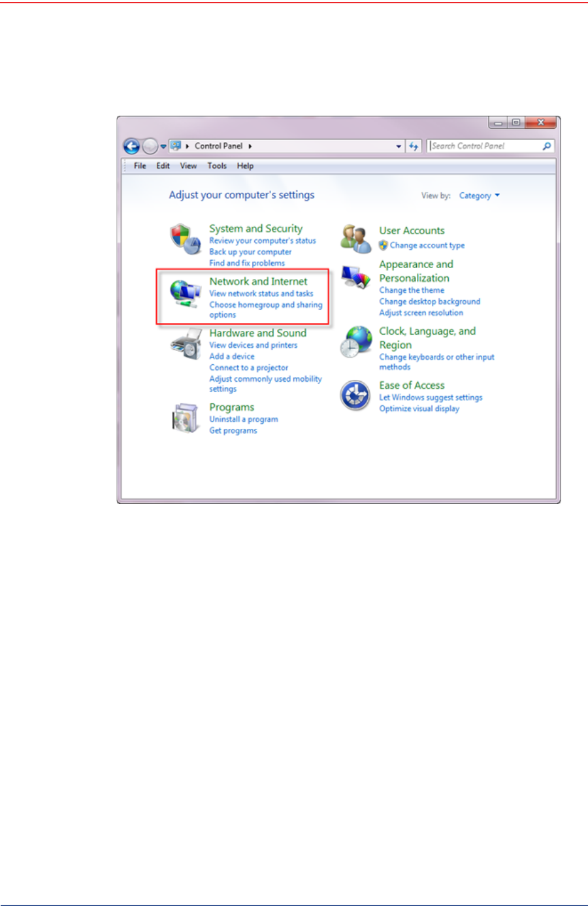
Task: Open the View by Category dropdown
Action: (479, 195)
